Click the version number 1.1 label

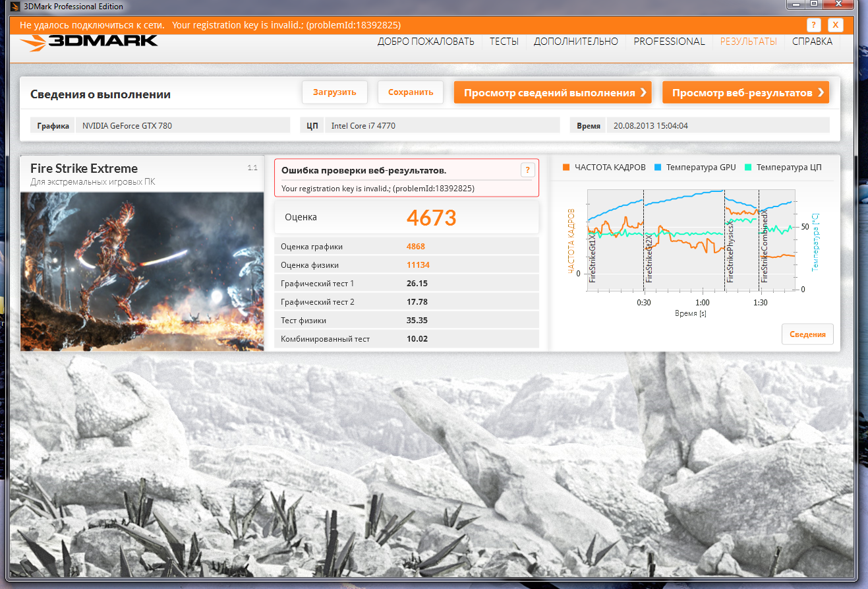[x=252, y=168]
